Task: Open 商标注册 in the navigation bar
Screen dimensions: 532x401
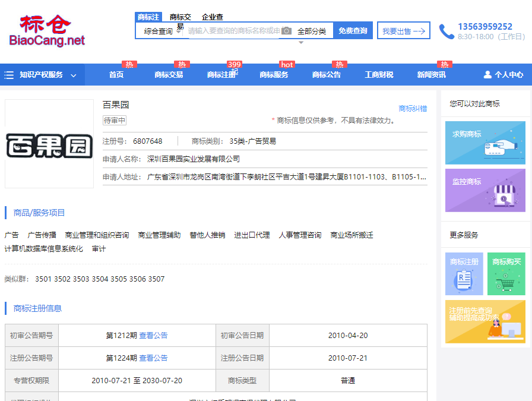Action: (x=221, y=75)
